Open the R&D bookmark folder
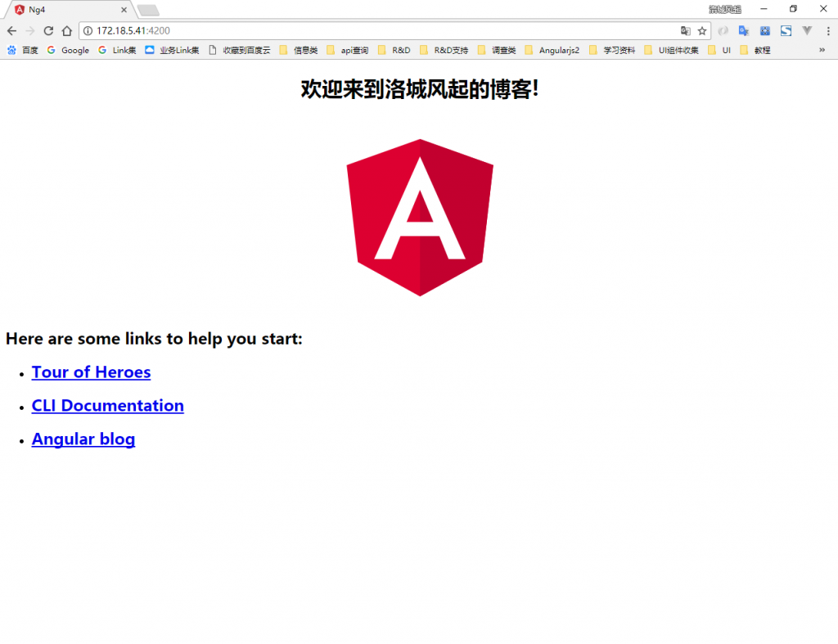Image resolution: width=838 pixels, height=644 pixels. tap(394, 50)
